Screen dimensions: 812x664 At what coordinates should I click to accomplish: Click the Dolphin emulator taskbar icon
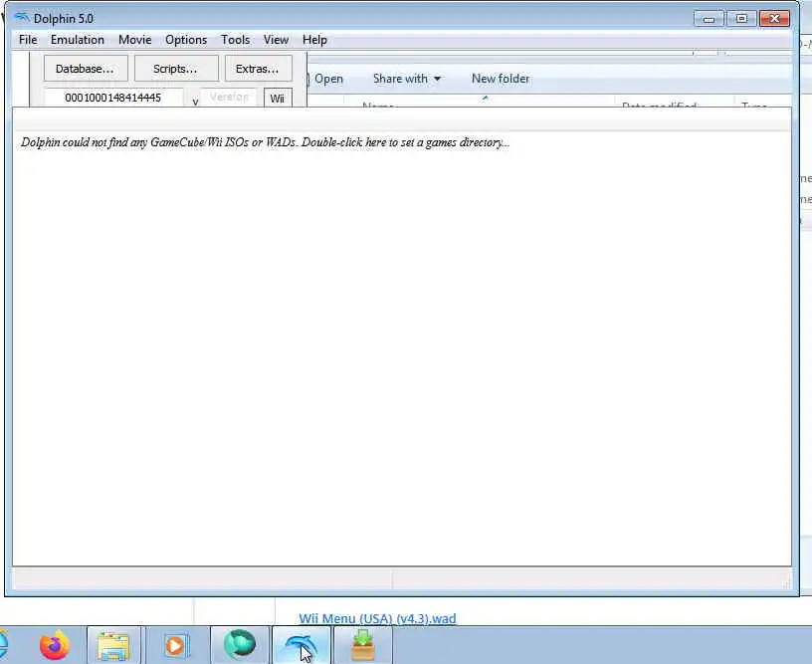tap(301, 645)
